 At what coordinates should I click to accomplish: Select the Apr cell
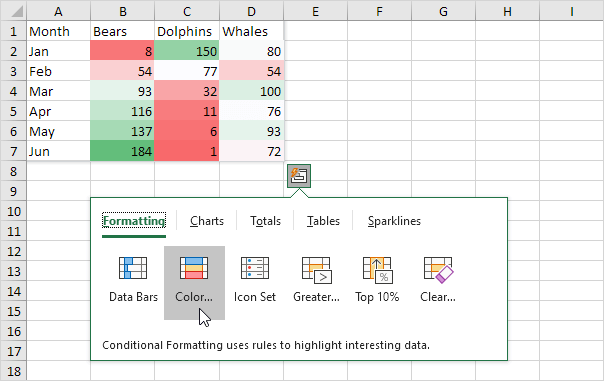[x=59, y=111]
